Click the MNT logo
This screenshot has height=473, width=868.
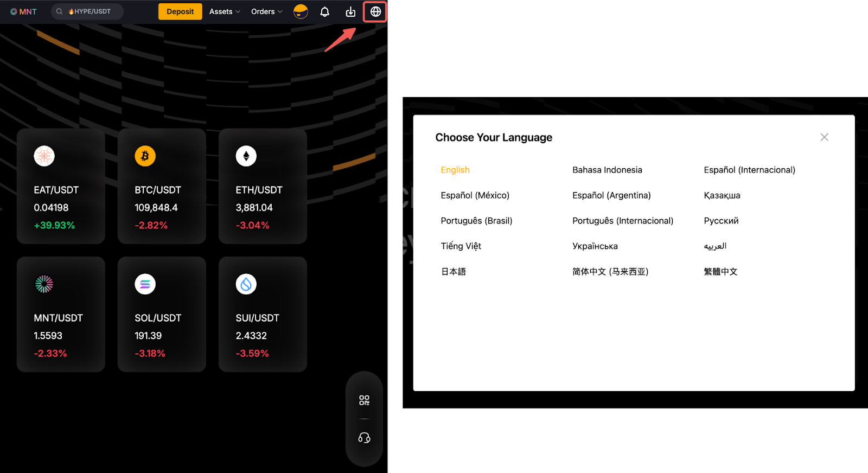coord(23,11)
